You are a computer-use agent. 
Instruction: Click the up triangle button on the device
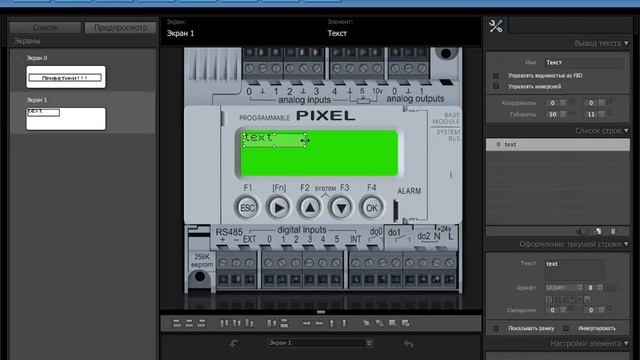coord(310,207)
